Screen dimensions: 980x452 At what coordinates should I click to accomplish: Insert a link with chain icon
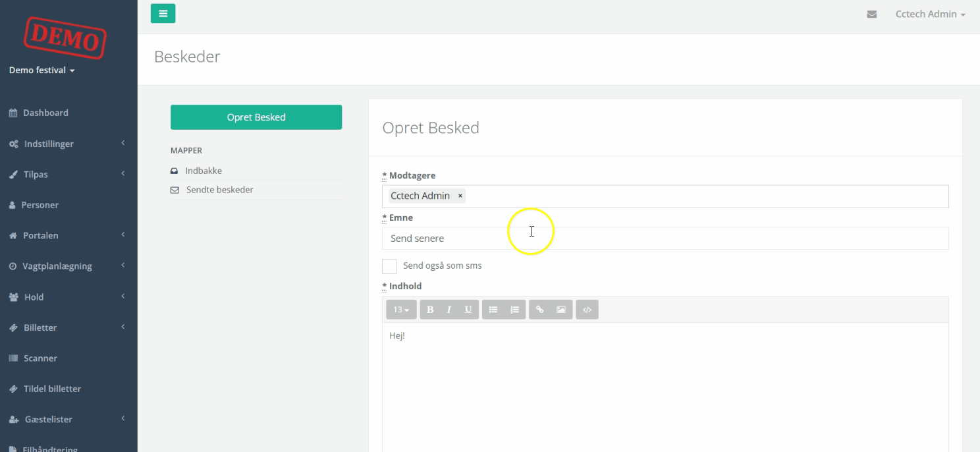(x=539, y=310)
